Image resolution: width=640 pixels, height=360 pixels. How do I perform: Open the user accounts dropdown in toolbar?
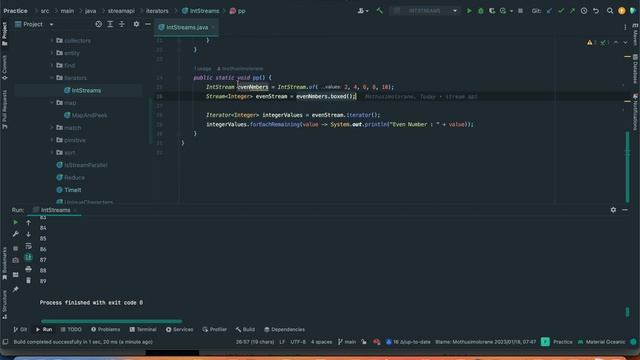point(363,11)
